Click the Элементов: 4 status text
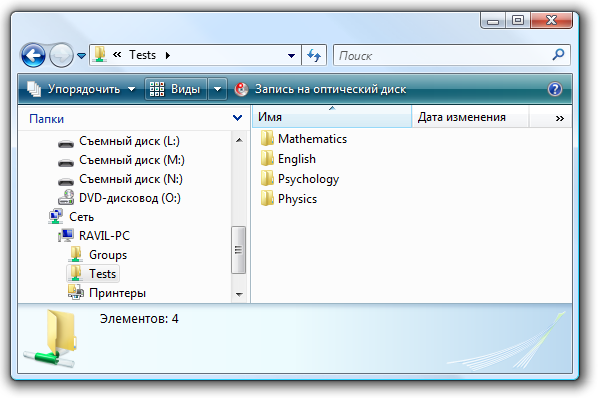599x398 pixels. (139, 319)
